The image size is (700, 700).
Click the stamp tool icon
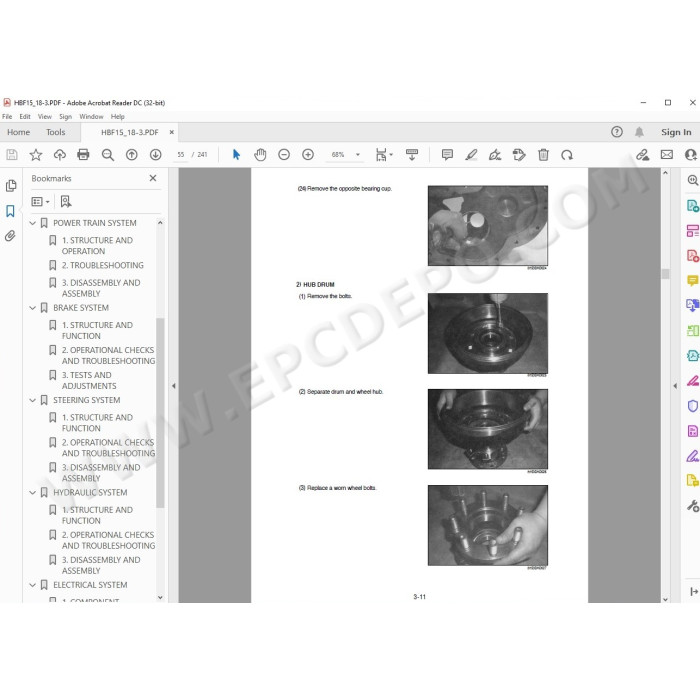(x=519, y=155)
